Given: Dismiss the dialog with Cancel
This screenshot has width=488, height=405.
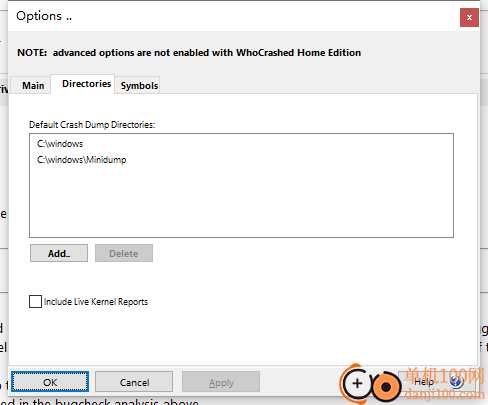Looking at the screenshot, I should [x=134, y=382].
